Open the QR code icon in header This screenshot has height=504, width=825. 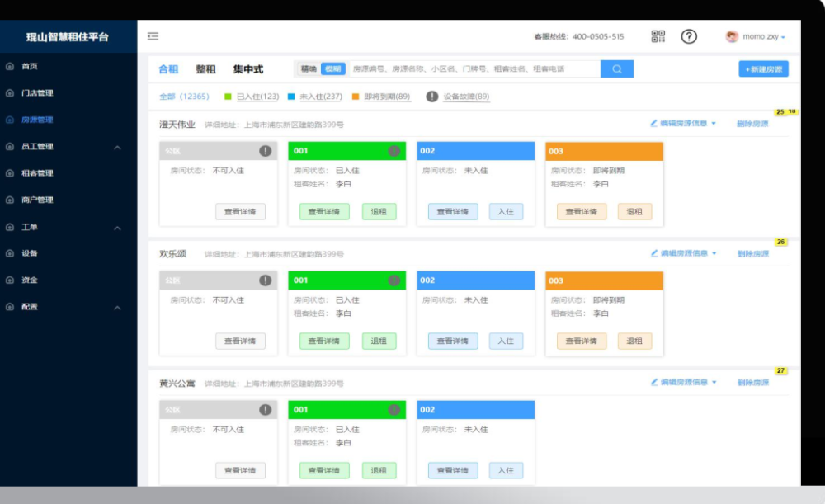click(658, 36)
